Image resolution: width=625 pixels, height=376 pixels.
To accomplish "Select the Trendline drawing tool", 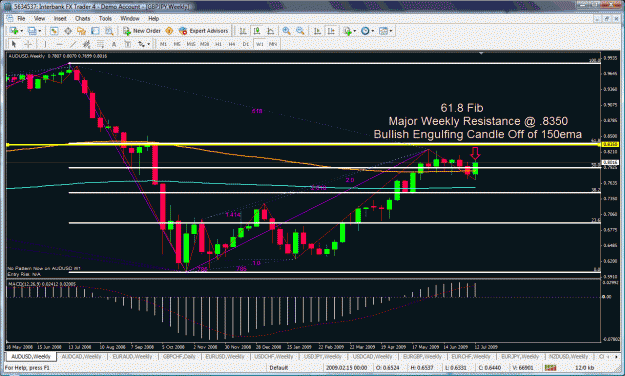I will tap(73, 44).
